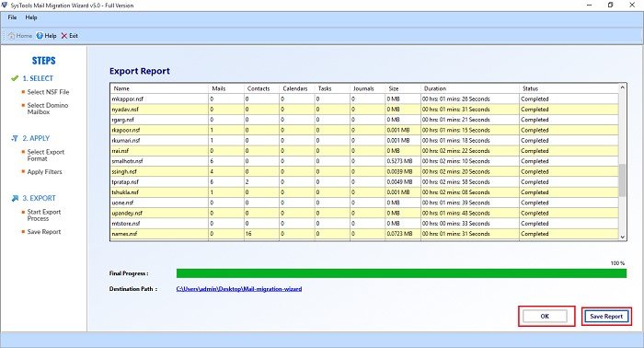The width and height of the screenshot is (644, 348).
Task: Close the Mail Migration Wizard window
Action: click(632, 5)
